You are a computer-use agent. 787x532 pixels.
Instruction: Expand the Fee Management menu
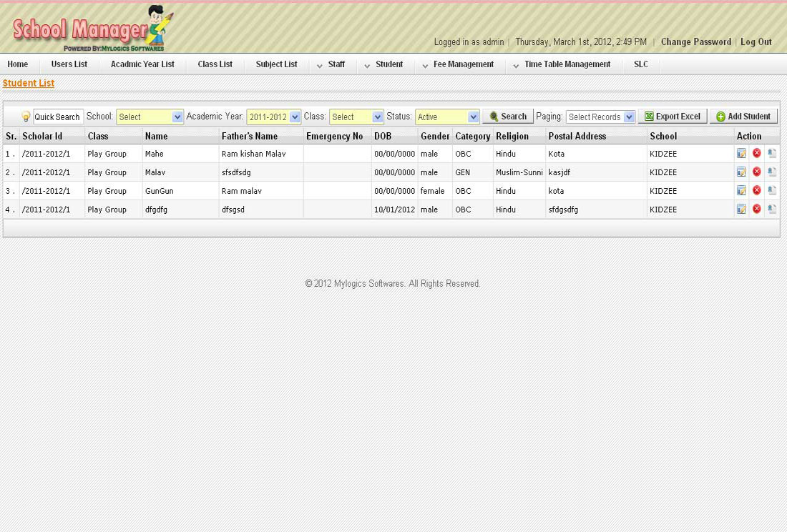[x=458, y=64]
